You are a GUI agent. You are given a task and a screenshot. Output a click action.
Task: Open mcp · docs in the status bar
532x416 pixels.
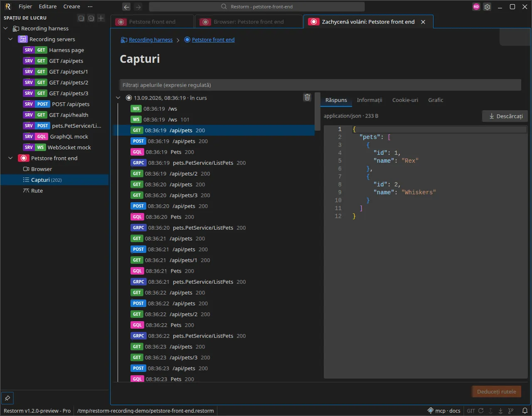click(x=444, y=411)
